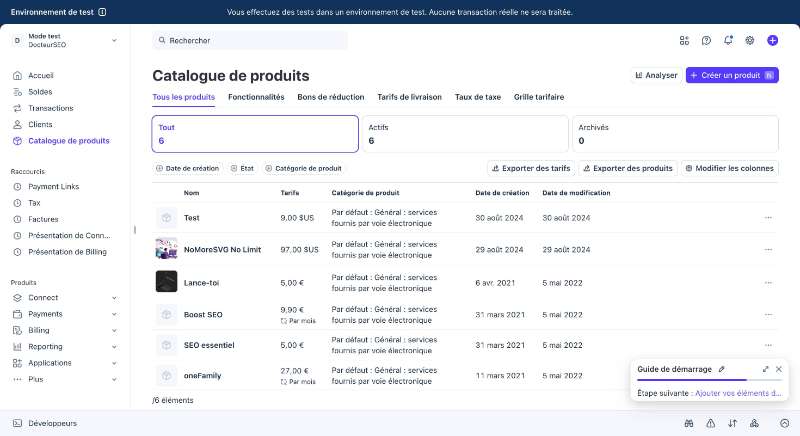Switch to the Grille tarifaire tab

(539, 97)
